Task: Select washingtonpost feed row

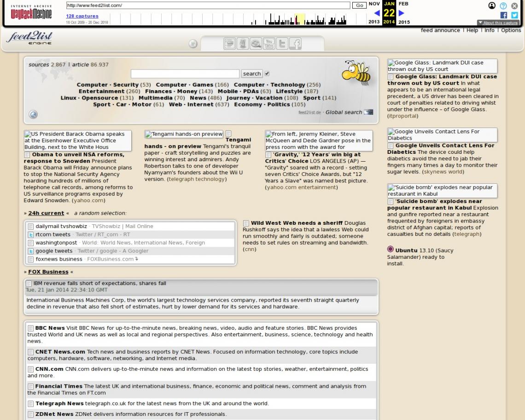Action: click(x=131, y=243)
